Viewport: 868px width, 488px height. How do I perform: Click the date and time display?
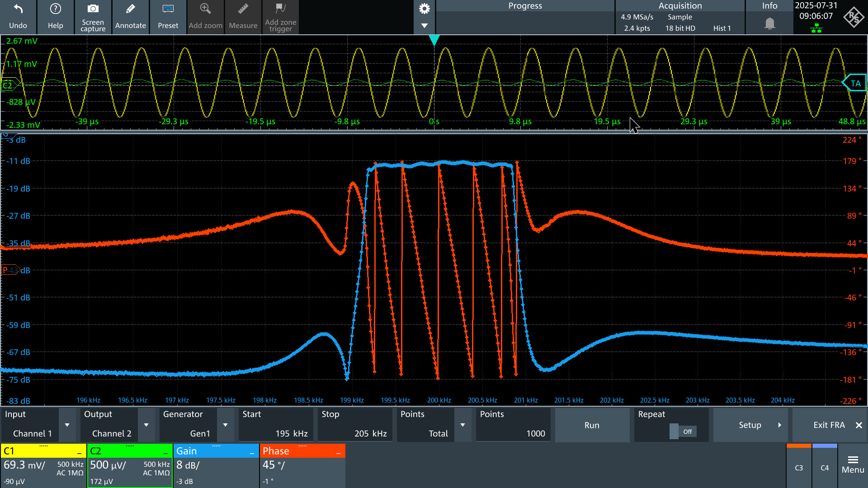tap(816, 11)
